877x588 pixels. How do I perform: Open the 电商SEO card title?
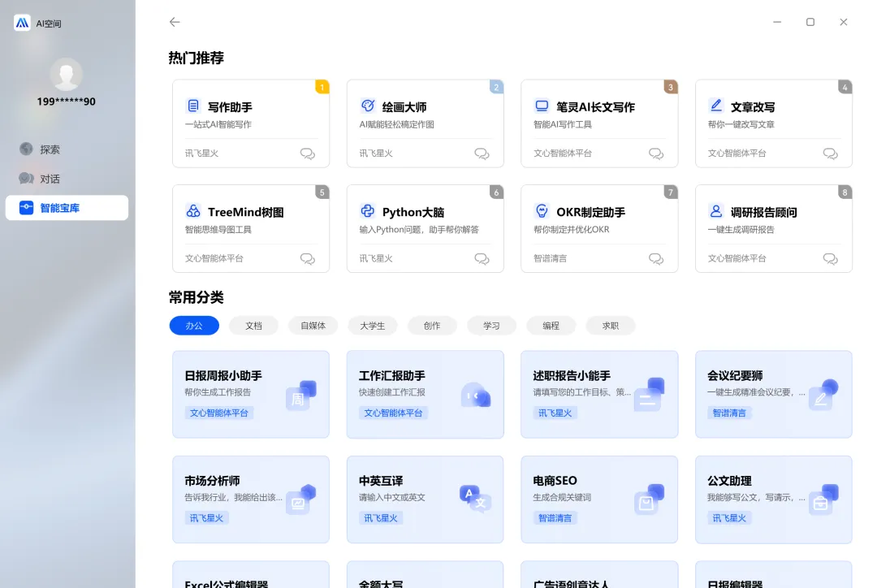click(555, 481)
